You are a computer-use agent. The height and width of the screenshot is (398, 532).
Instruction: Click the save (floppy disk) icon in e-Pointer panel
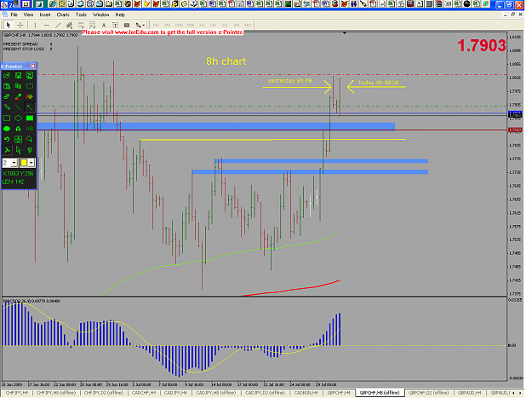tap(19, 75)
